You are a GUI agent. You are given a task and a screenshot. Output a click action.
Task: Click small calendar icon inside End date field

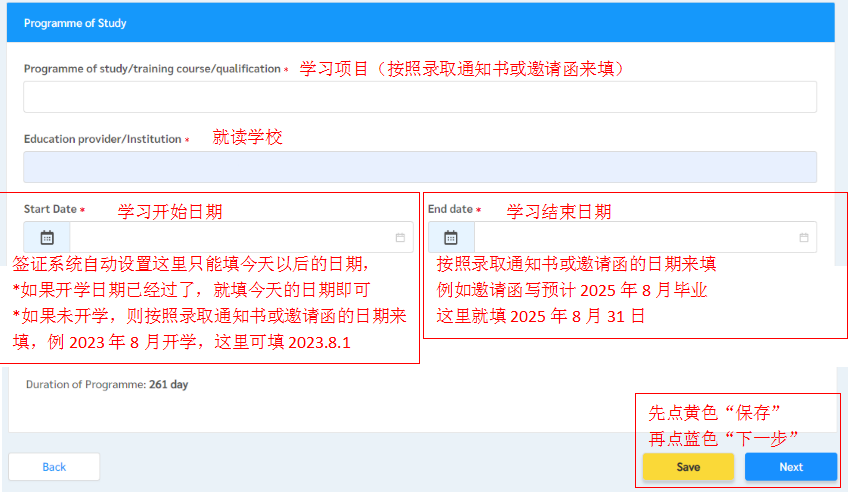pyautogui.click(x=804, y=238)
